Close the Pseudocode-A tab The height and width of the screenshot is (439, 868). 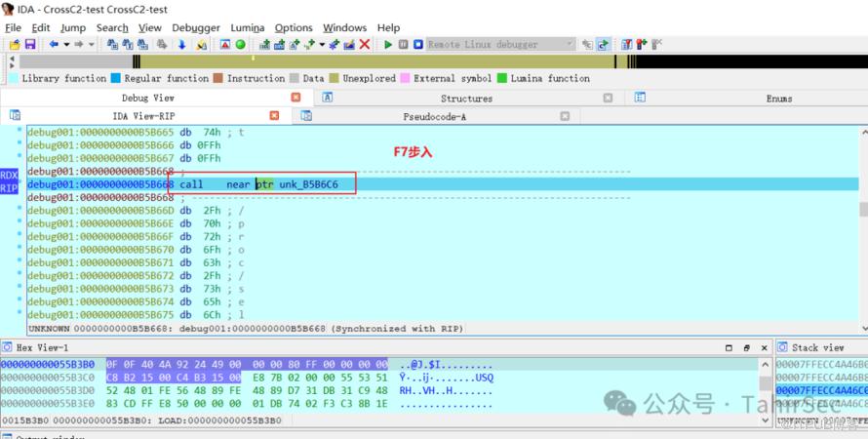pos(565,116)
